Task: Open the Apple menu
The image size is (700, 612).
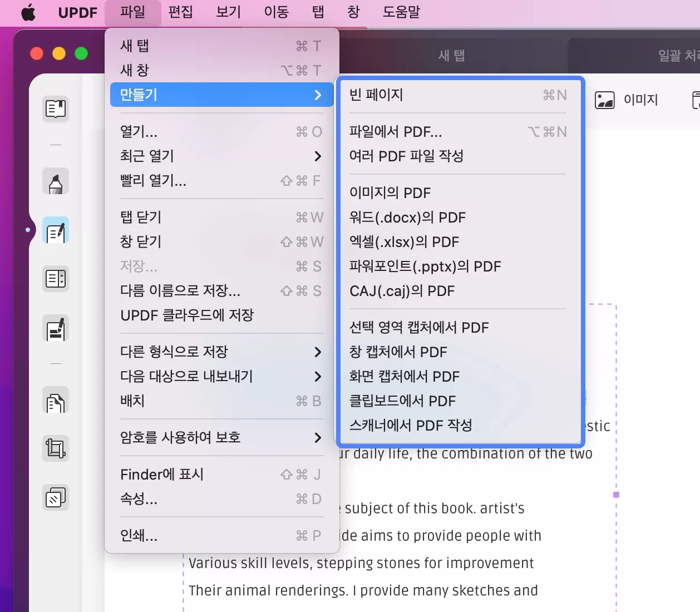Action: click(x=28, y=12)
